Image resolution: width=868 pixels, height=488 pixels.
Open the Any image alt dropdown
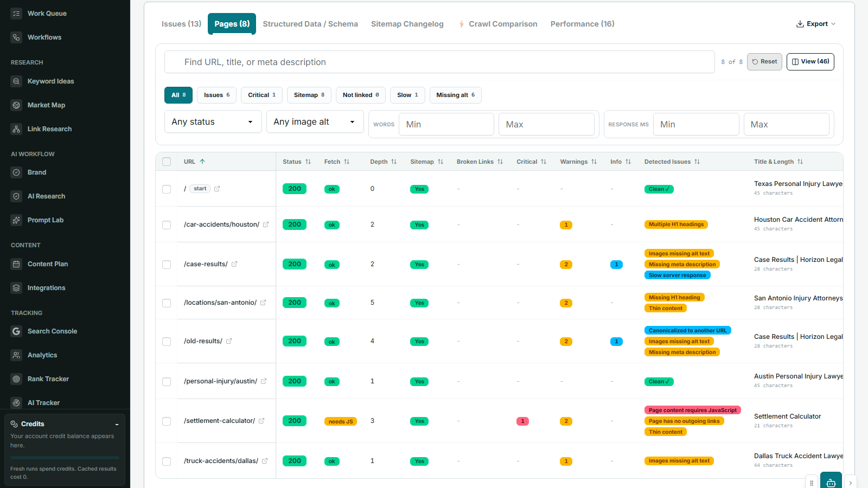[x=315, y=121]
